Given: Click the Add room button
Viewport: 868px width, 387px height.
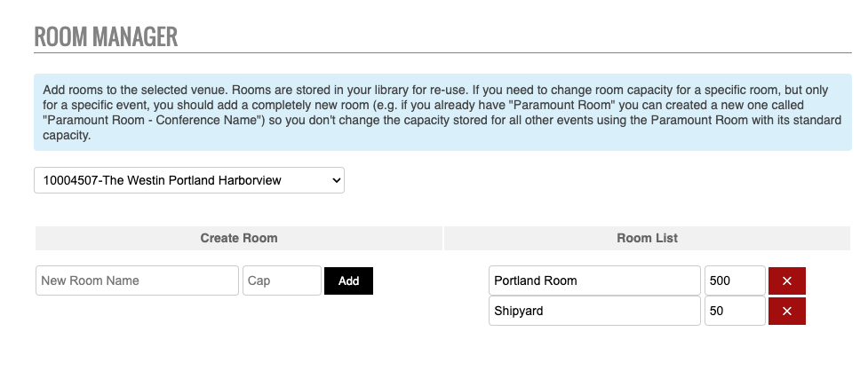Looking at the screenshot, I should 349,280.
